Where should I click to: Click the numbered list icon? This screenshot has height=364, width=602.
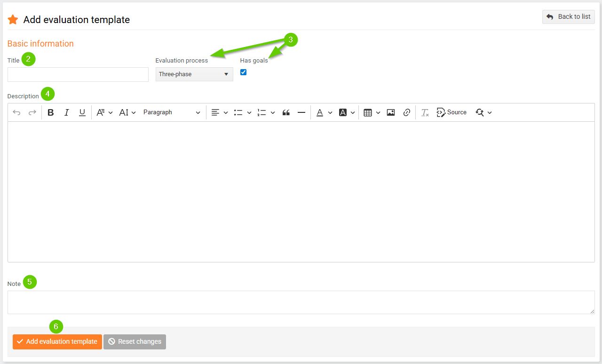pyautogui.click(x=262, y=112)
